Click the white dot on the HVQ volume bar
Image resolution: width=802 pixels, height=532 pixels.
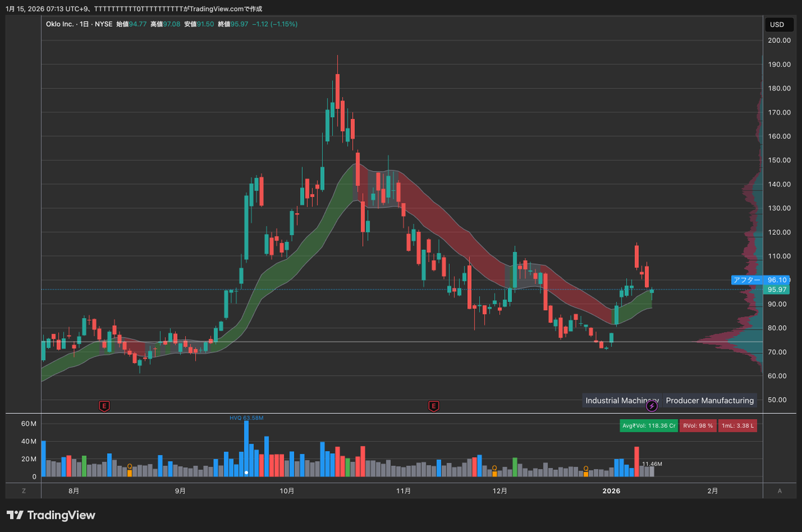[247, 473]
